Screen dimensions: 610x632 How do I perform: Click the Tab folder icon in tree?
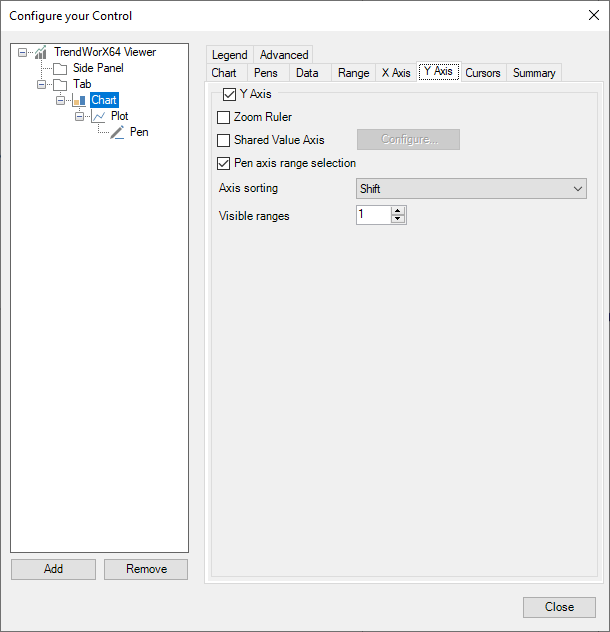(x=60, y=84)
